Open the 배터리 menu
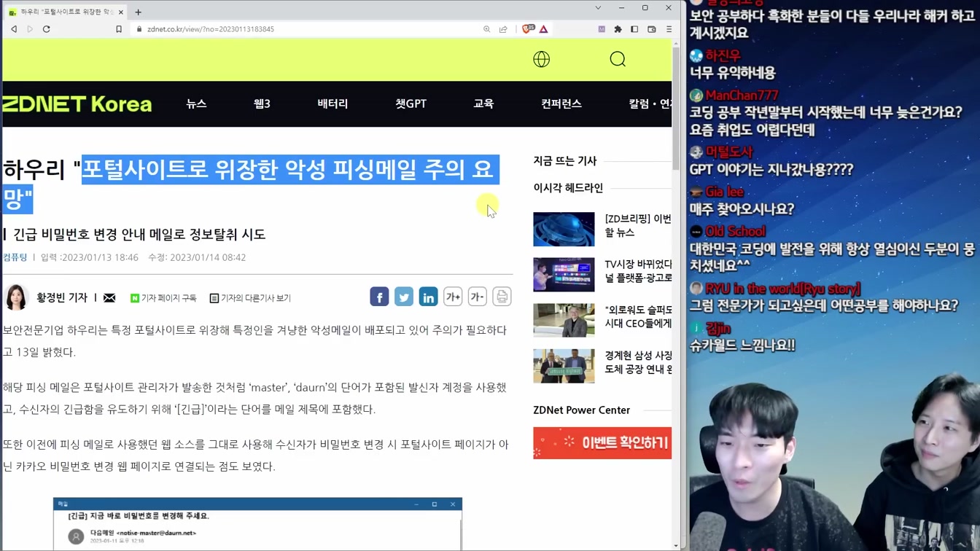Image resolution: width=980 pixels, height=551 pixels. [x=332, y=103]
